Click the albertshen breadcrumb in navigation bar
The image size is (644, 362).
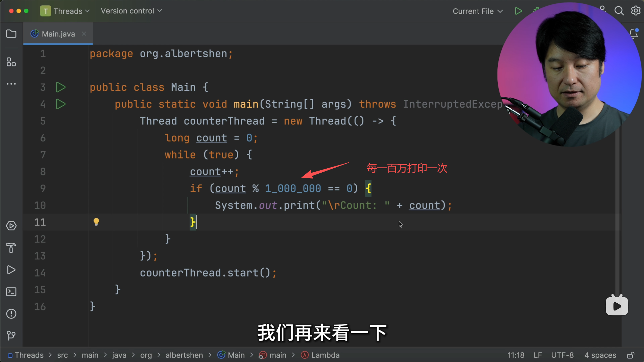(184, 355)
